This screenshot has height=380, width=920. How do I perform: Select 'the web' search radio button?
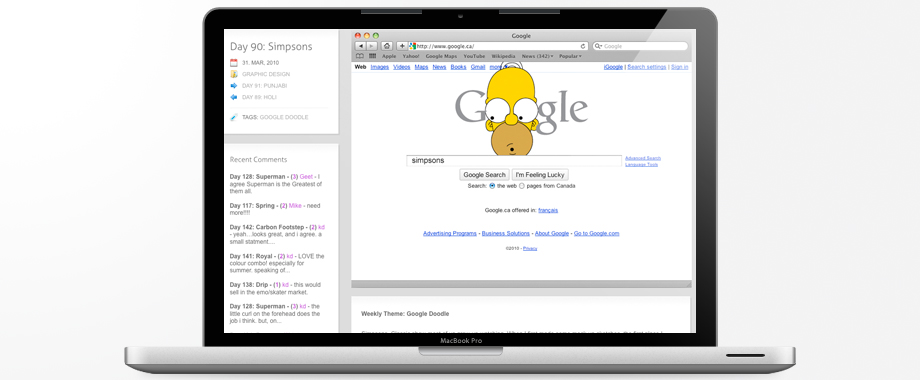492,186
